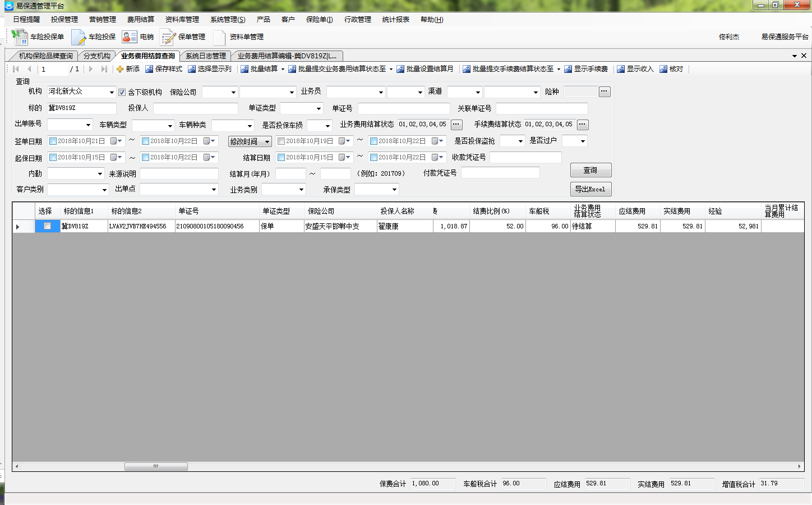Image resolution: width=812 pixels, height=505 pixels.
Task: Click the 导出Excel button
Action: click(x=590, y=189)
